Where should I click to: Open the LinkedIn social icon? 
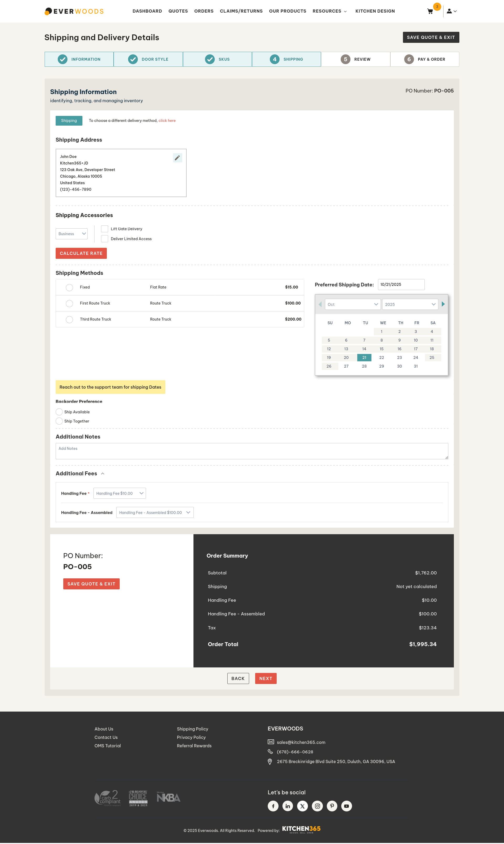pos(288,806)
